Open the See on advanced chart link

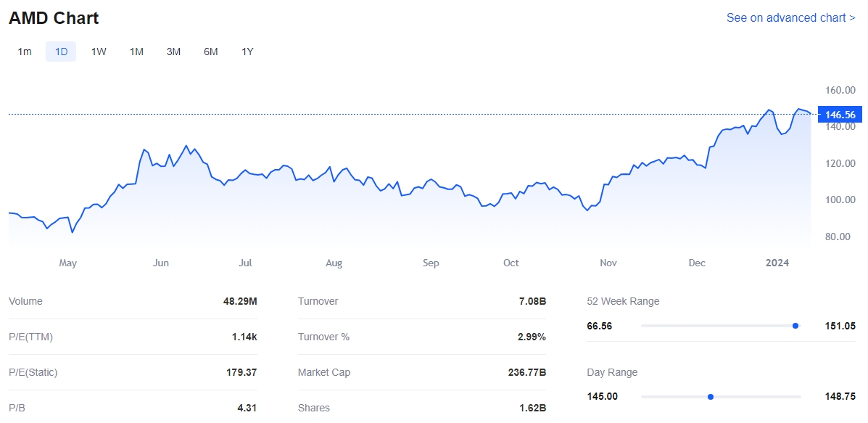pos(790,17)
